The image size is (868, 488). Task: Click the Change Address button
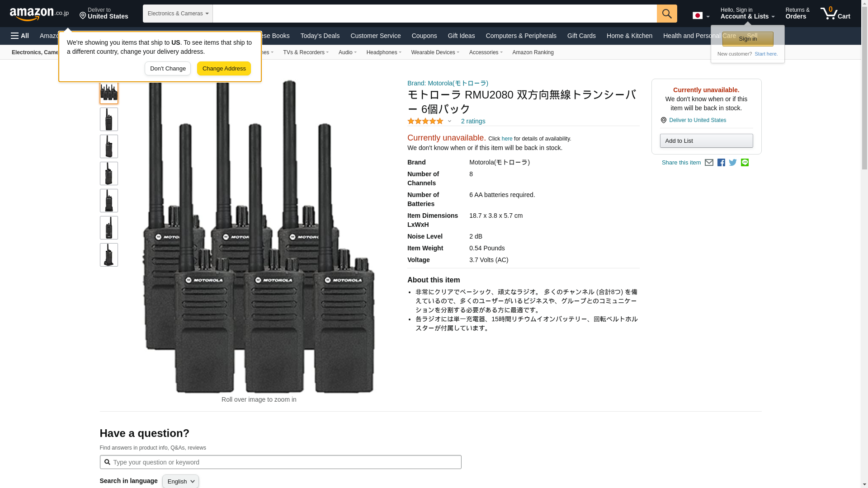pos(224,69)
